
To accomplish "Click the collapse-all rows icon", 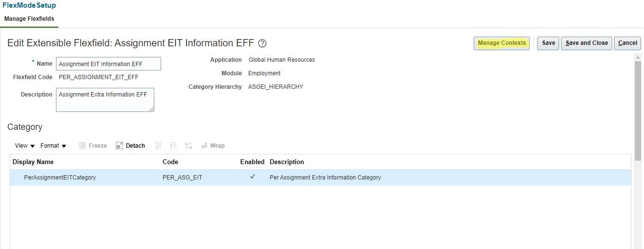I will [173, 146].
